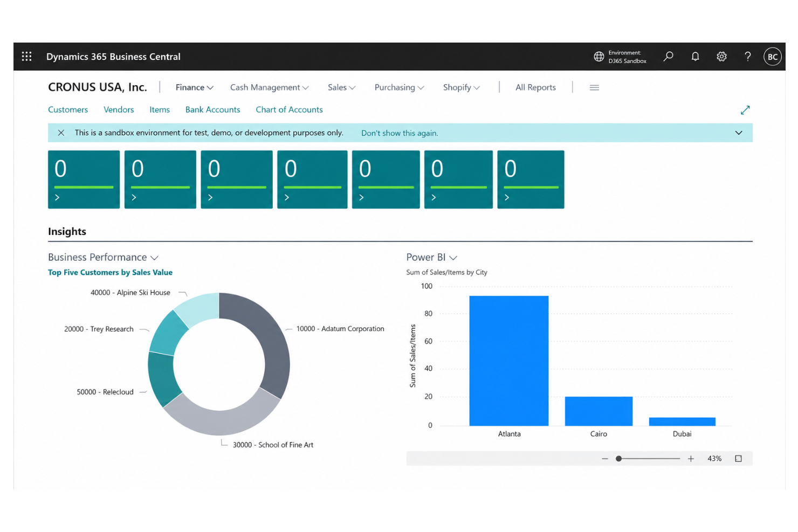Click Dynamics 365 Business Central title
This screenshot has width=798, height=532.
click(113, 57)
